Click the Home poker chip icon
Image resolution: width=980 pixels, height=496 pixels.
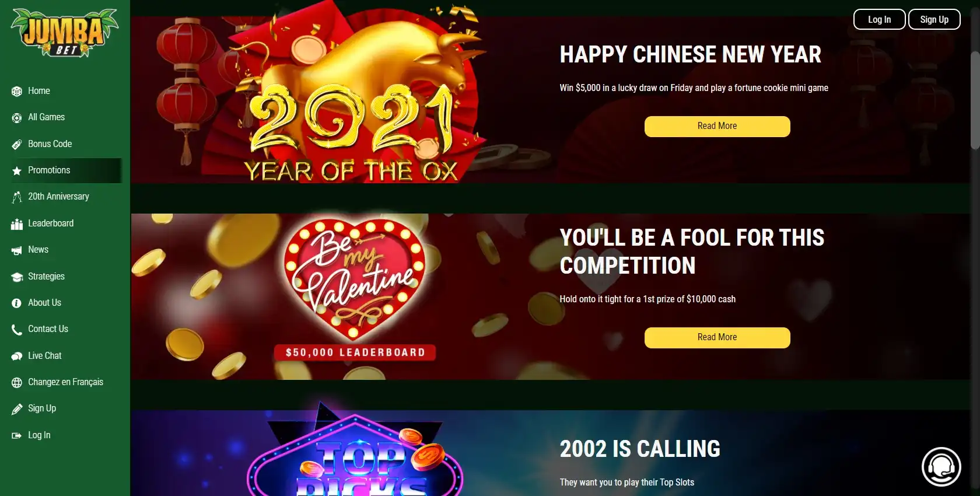click(x=17, y=91)
